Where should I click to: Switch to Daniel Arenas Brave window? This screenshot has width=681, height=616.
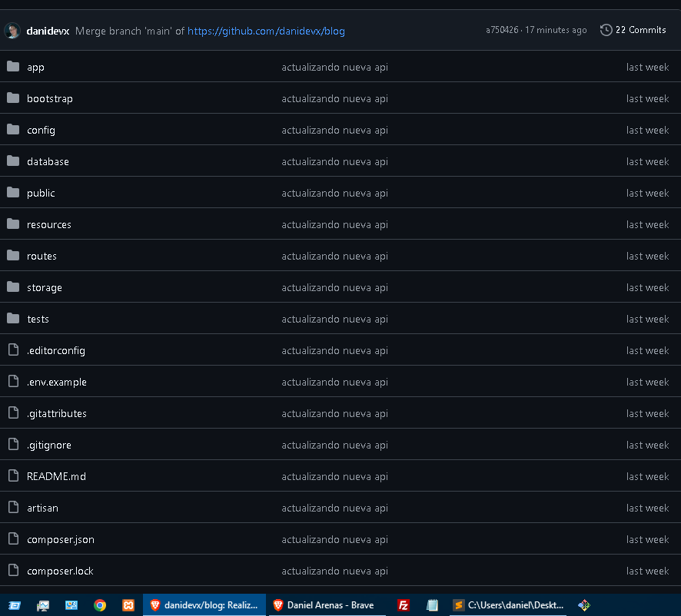327,604
